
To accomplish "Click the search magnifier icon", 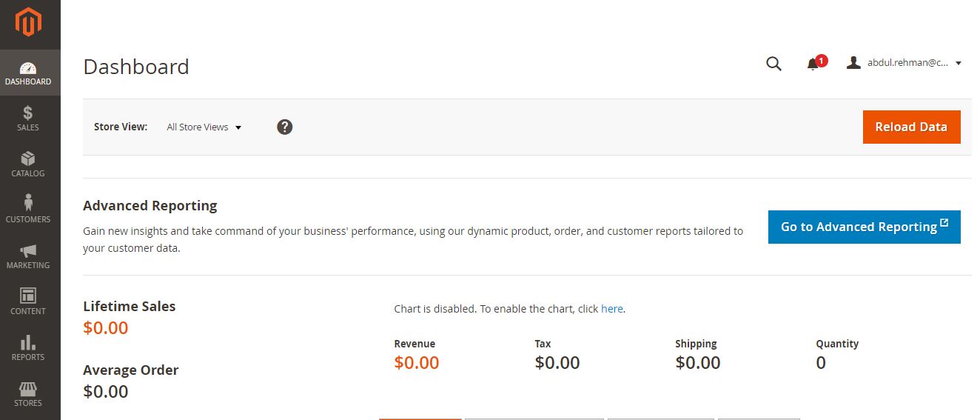I will coord(773,64).
